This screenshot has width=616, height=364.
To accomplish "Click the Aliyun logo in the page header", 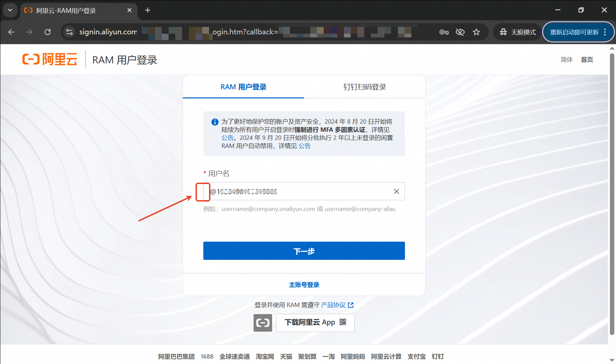I will point(50,59).
